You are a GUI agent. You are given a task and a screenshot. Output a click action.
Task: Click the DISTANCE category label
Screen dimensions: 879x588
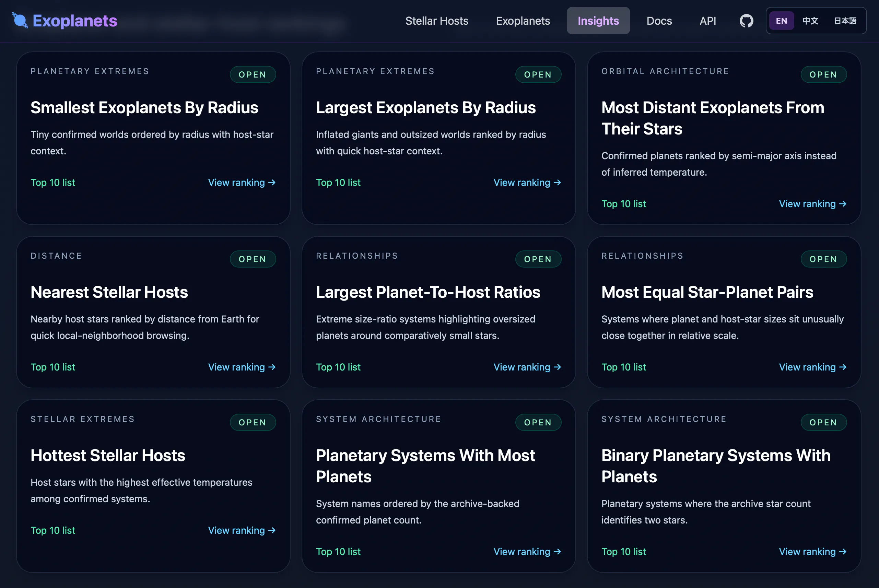tap(56, 256)
